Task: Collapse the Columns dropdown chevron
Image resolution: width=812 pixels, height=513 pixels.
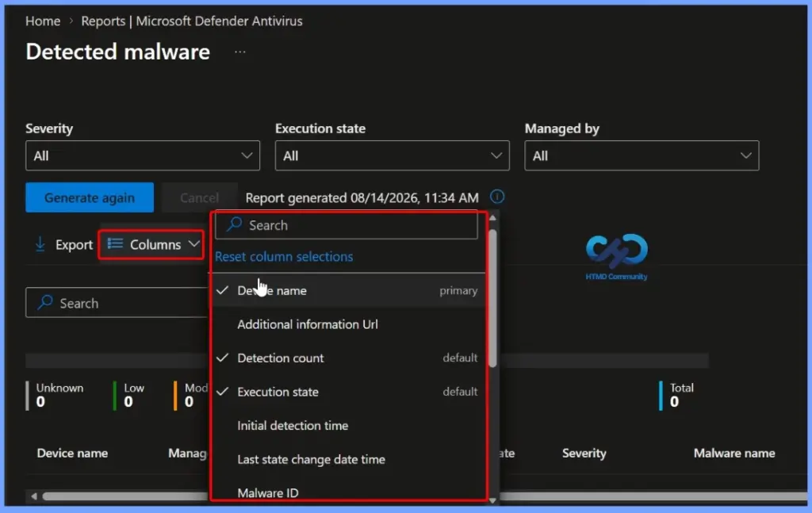Action: tap(193, 244)
